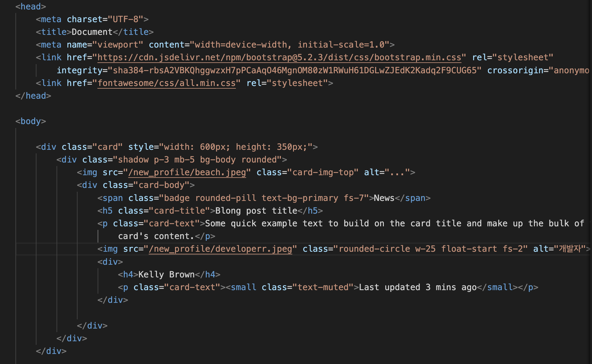Place cursor on the Document title text
Viewport: 592px width, 364px height.
92,32
